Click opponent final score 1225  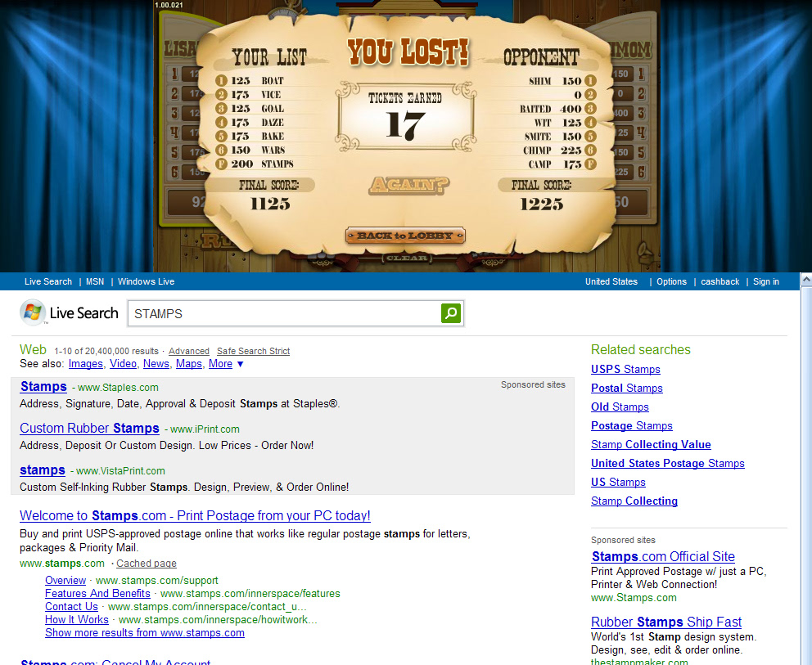pyautogui.click(x=542, y=204)
